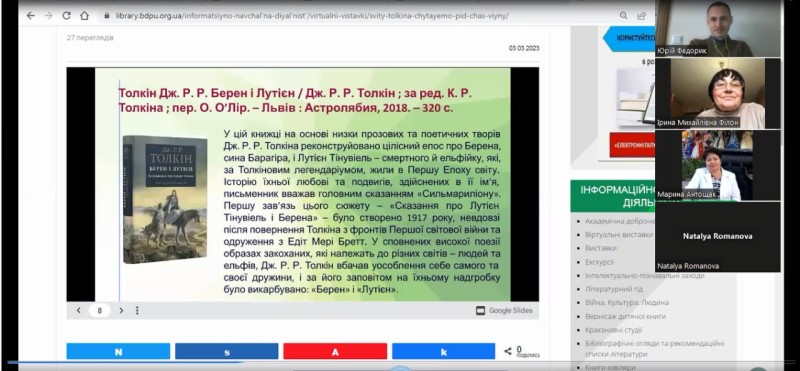
Task: Click the browser forward arrow
Action: pos(48,16)
